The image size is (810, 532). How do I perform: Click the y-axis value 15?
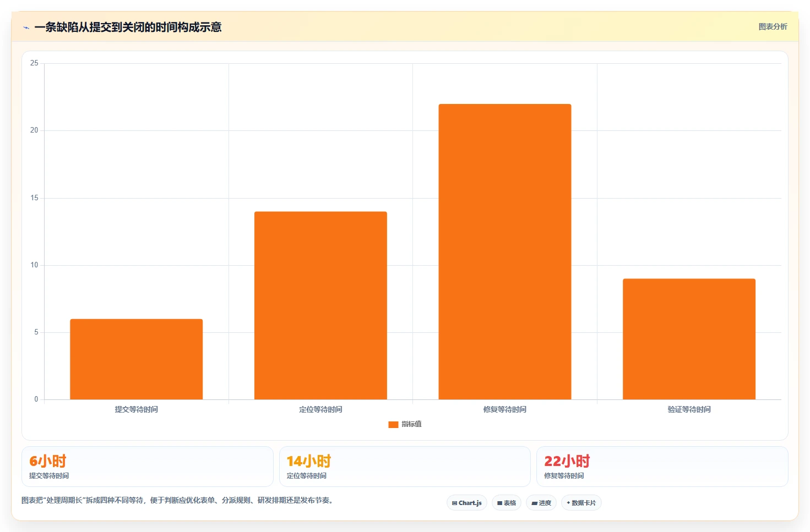[x=34, y=198]
